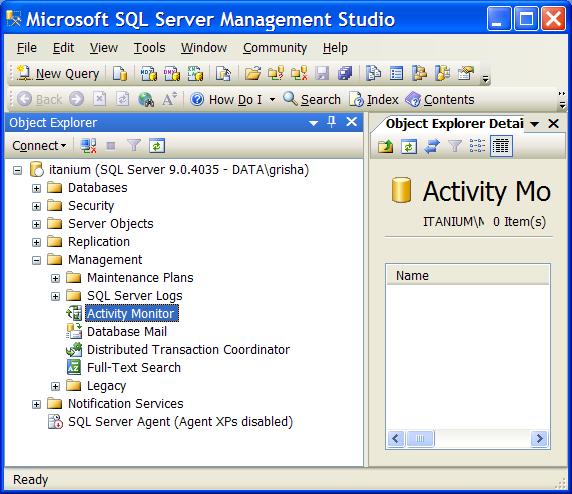Open a new Analysis Services MDX query
Viewport: 572px width, 494px height.
tap(149, 73)
